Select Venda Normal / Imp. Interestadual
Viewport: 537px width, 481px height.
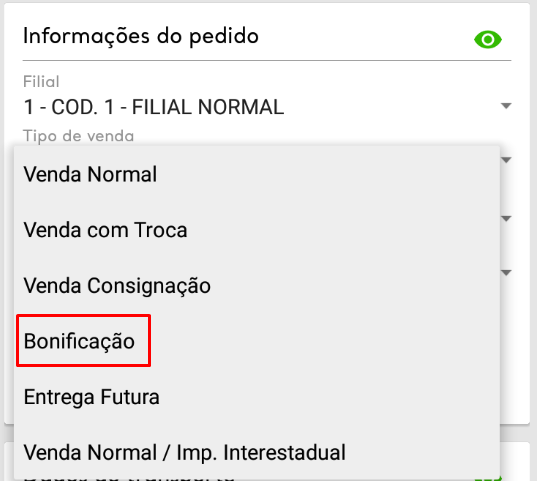[x=257, y=452]
